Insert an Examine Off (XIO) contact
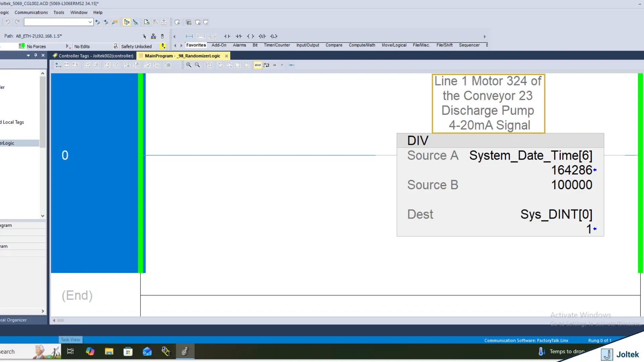Screen dimensions: 644x362 pos(239,36)
